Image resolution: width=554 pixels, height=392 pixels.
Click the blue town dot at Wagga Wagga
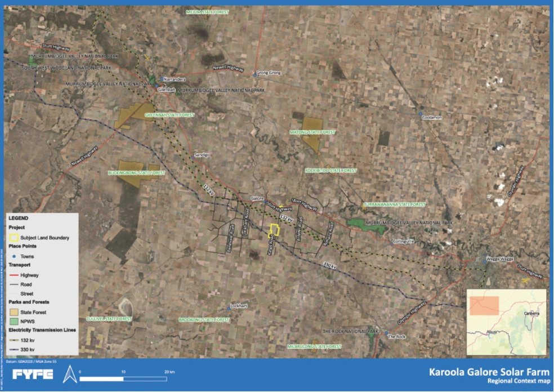pos(485,261)
